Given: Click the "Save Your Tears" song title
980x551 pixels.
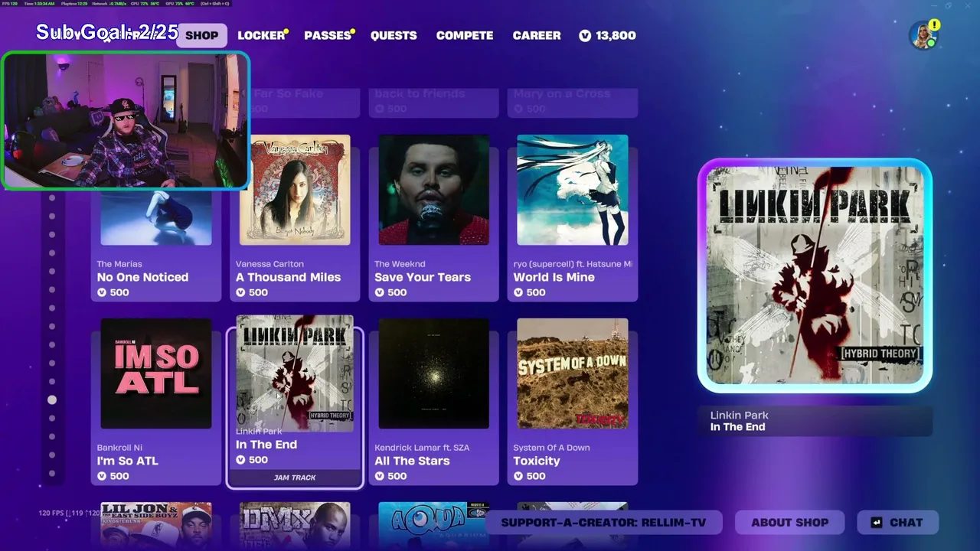Looking at the screenshot, I should [423, 277].
